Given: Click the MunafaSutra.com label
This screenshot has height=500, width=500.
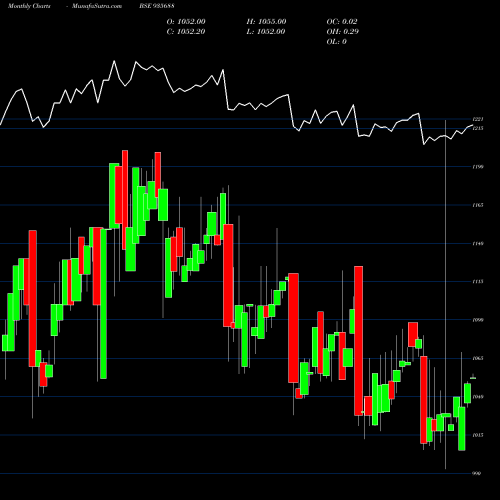Looking at the screenshot, I should click(x=97, y=6).
